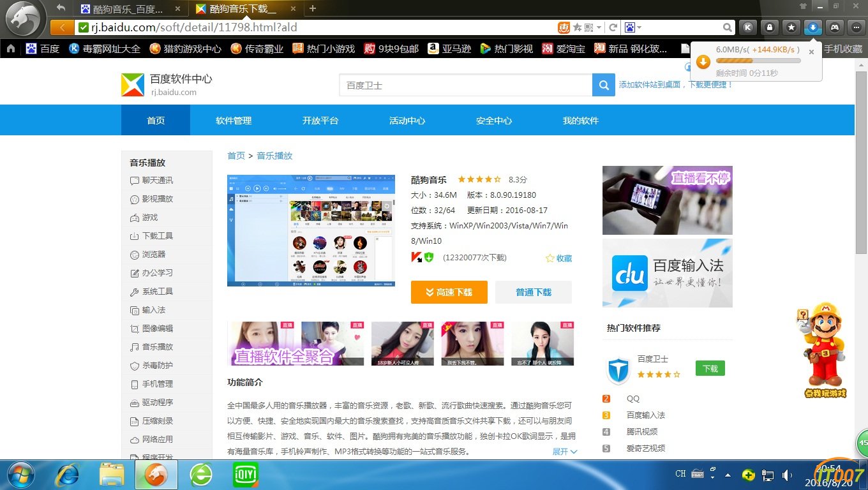Click the green shield safety icon

click(x=429, y=257)
